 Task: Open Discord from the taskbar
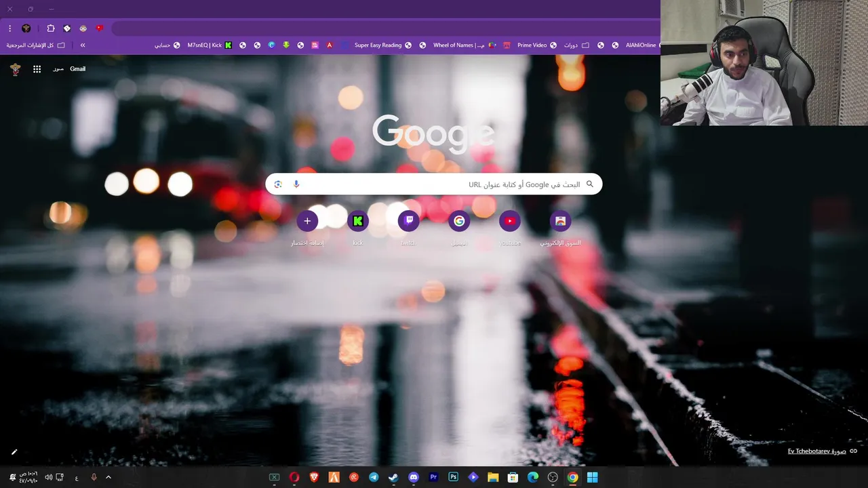tap(414, 477)
